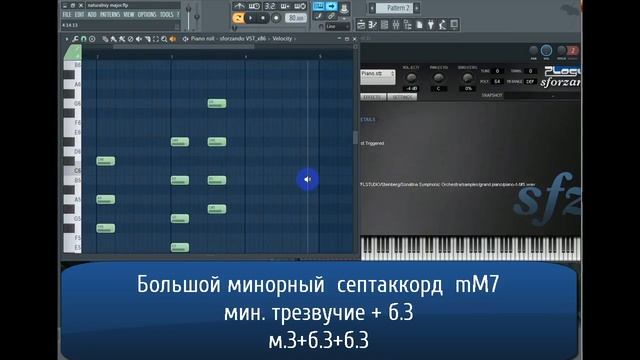Image resolution: width=640 pixels, height=360 pixels.
Task: Toggle the metronome icon
Action: click(x=240, y=6)
